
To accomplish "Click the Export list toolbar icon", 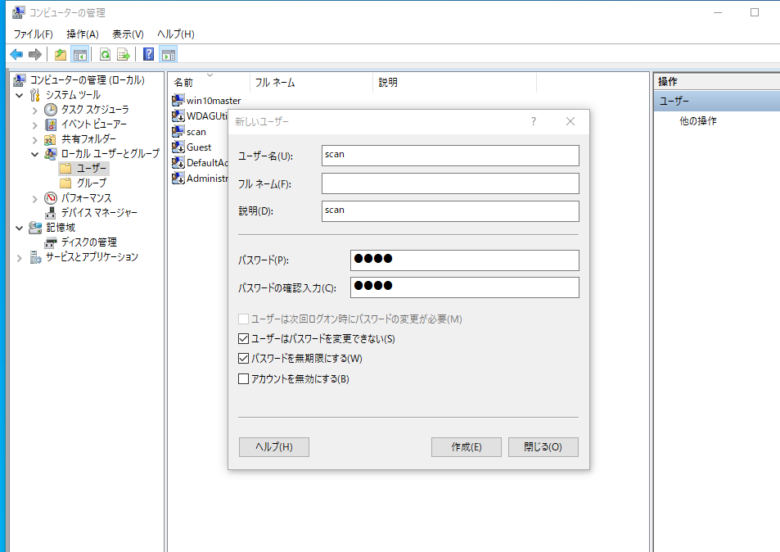I will (123, 54).
